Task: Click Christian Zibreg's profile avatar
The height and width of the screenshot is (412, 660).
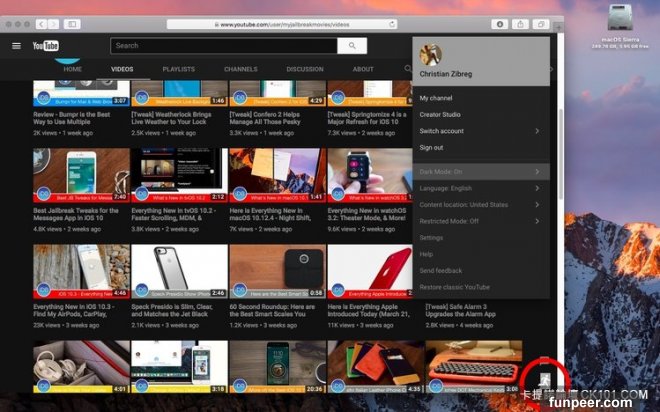Action: [431, 55]
